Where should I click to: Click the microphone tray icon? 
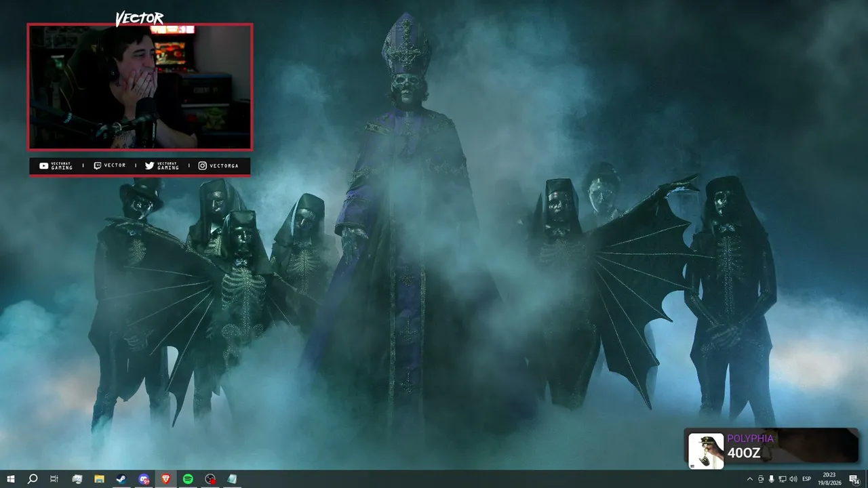coord(771,479)
